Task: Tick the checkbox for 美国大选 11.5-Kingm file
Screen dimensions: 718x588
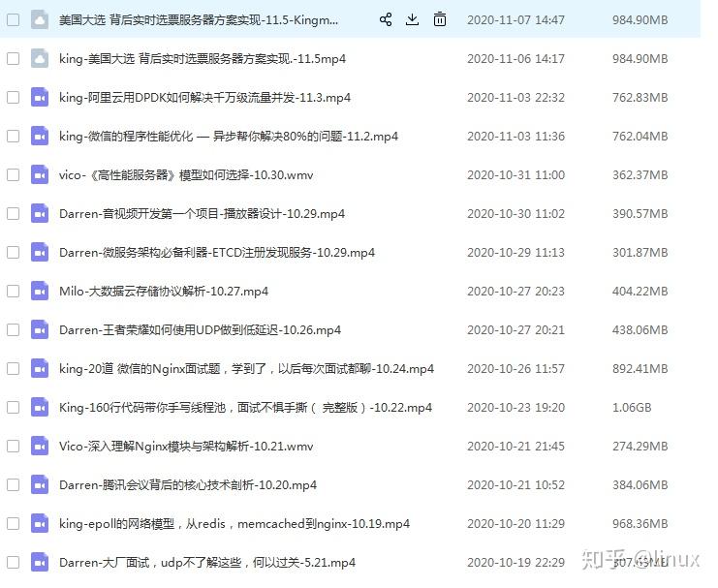Action: coord(14,19)
